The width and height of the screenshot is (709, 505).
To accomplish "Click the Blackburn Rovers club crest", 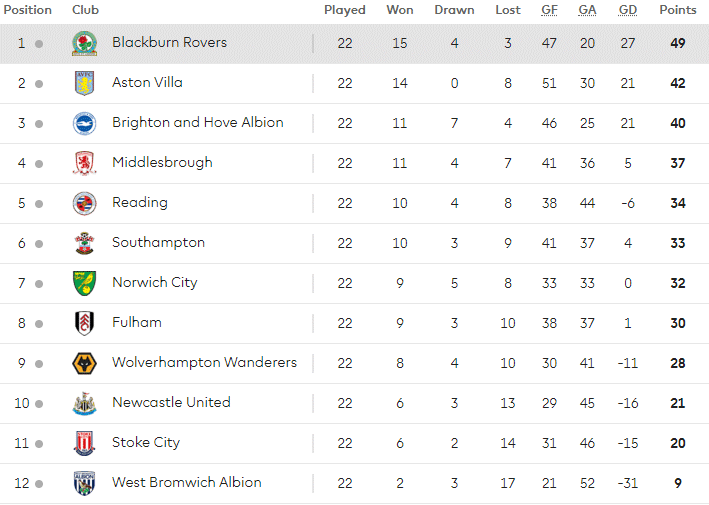I will (x=85, y=43).
